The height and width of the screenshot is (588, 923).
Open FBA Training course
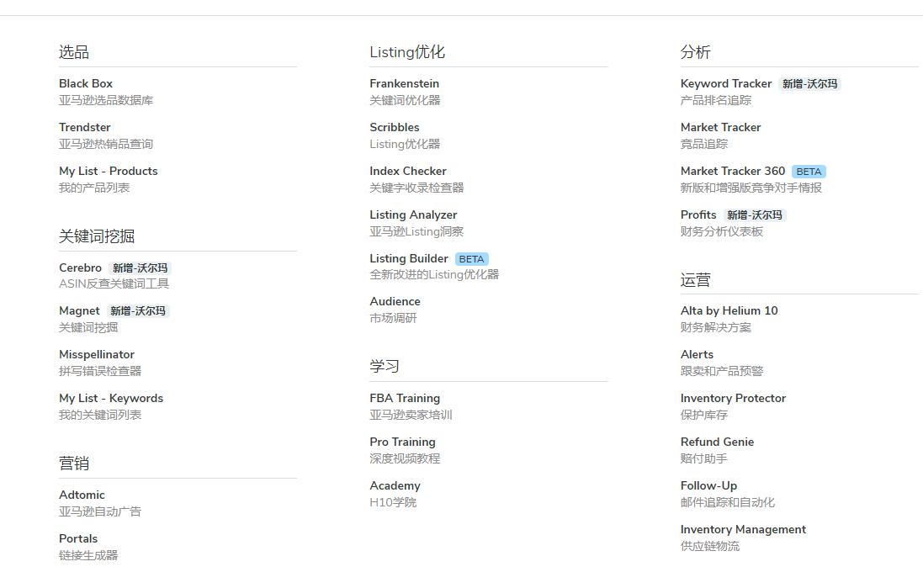(x=405, y=399)
